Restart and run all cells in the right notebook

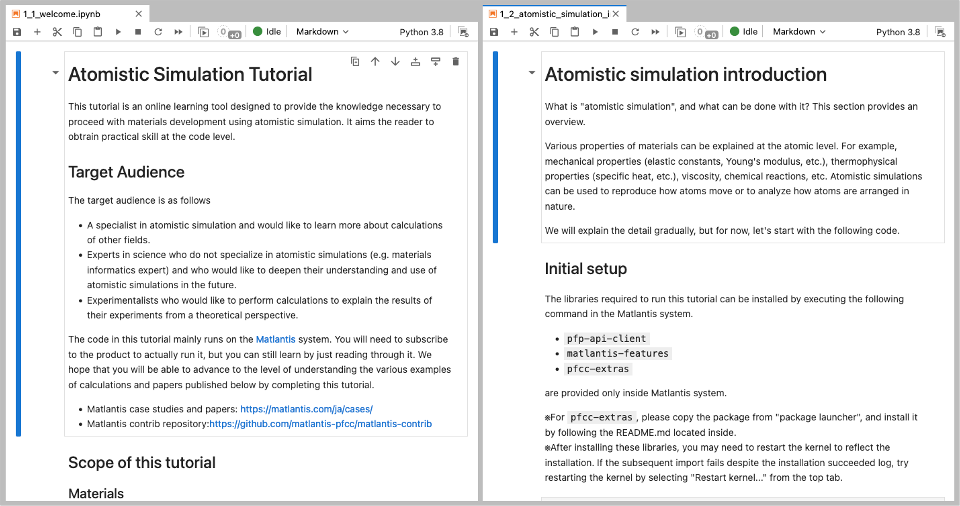[x=654, y=32]
